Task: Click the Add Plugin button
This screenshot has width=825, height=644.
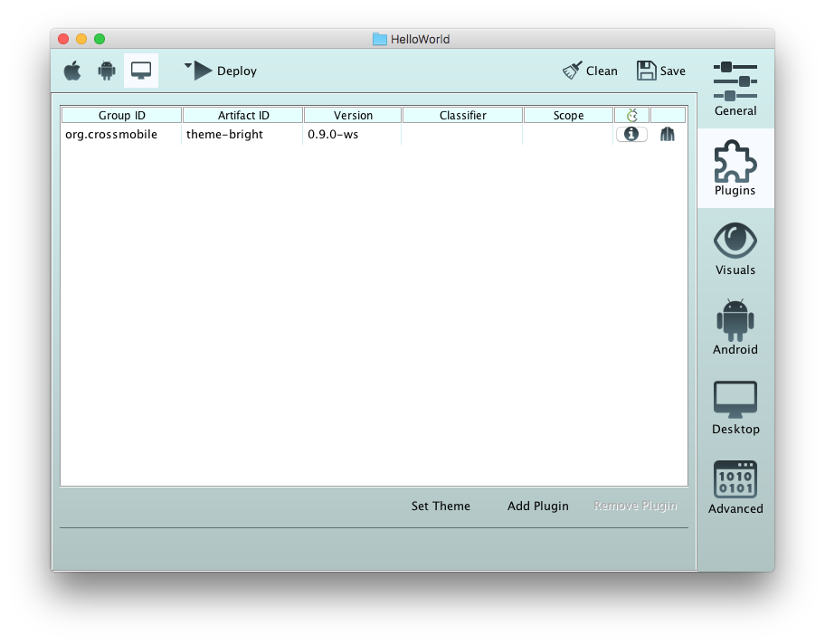Action: tap(537, 506)
